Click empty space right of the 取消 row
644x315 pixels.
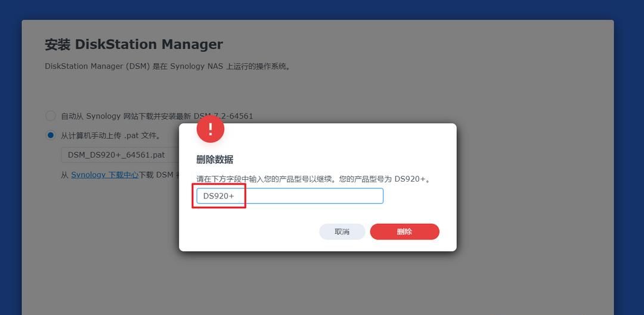pyautogui.click(x=448, y=232)
